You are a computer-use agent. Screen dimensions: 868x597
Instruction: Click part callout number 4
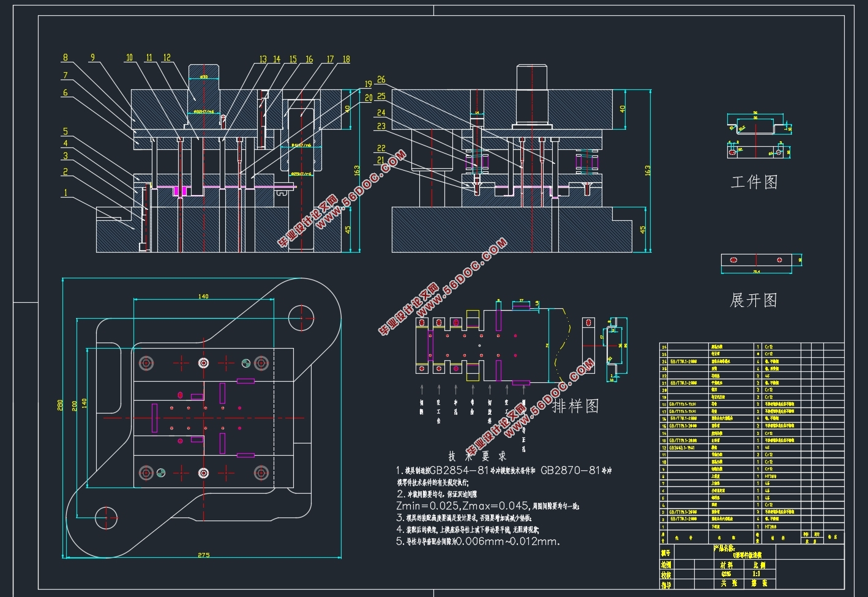(x=65, y=144)
